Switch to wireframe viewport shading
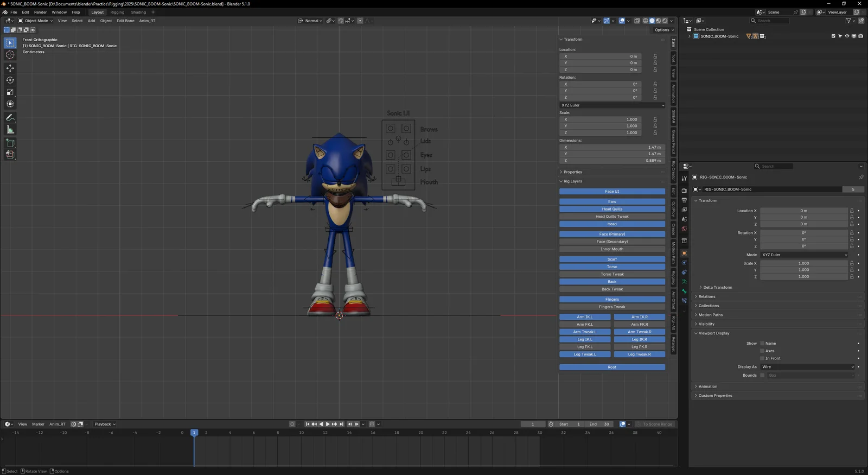This screenshot has height=475, width=868. pos(646,21)
